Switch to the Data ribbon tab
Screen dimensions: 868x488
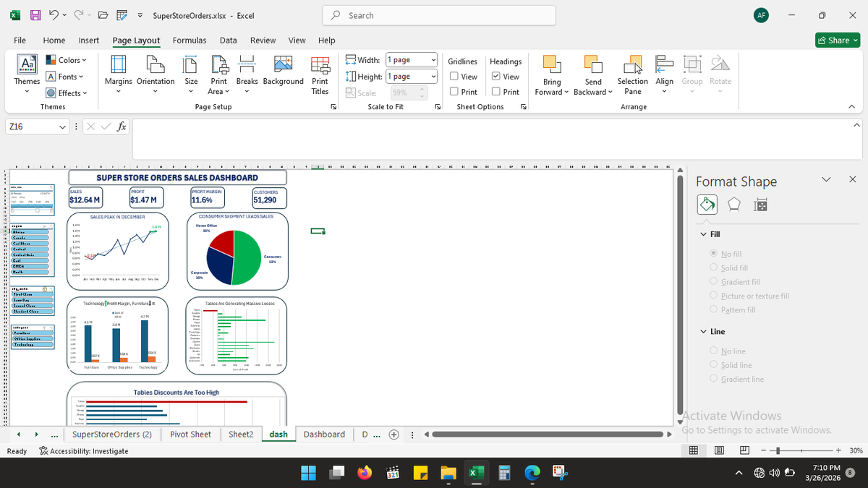tap(229, 40)
